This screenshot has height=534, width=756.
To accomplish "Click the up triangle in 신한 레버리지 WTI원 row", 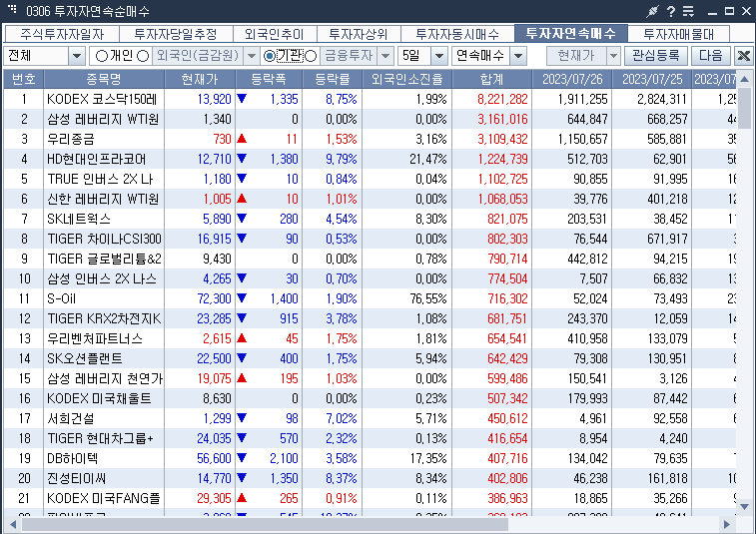I will (x=242, y=199).
